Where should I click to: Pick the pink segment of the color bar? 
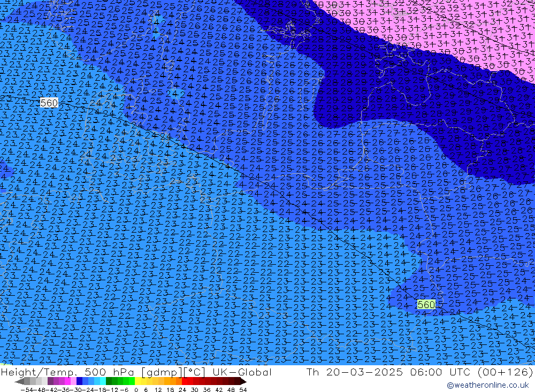[73, 381]
